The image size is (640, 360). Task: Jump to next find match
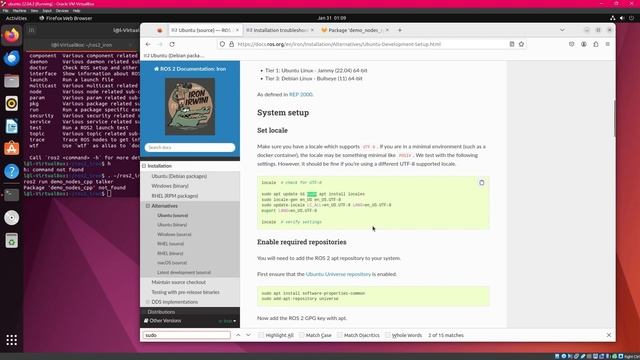coord(248,335)
